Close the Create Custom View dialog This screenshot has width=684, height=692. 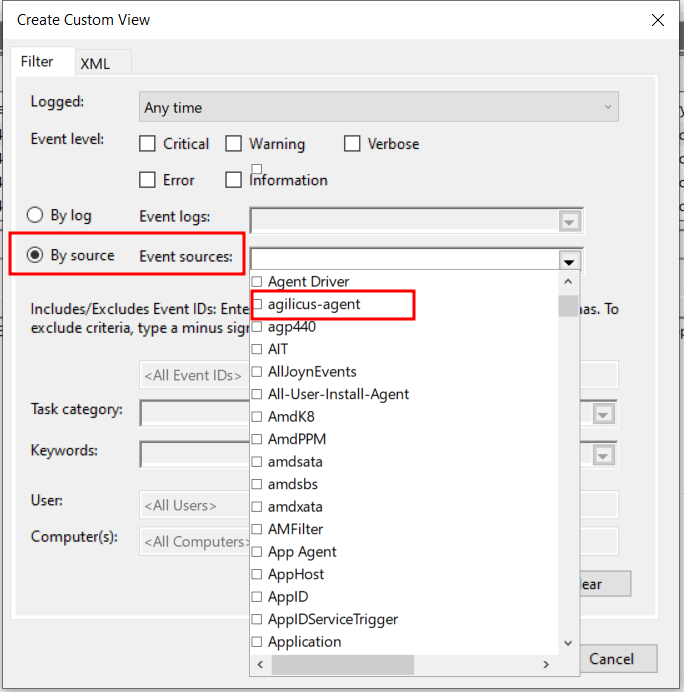pos(657,19)
